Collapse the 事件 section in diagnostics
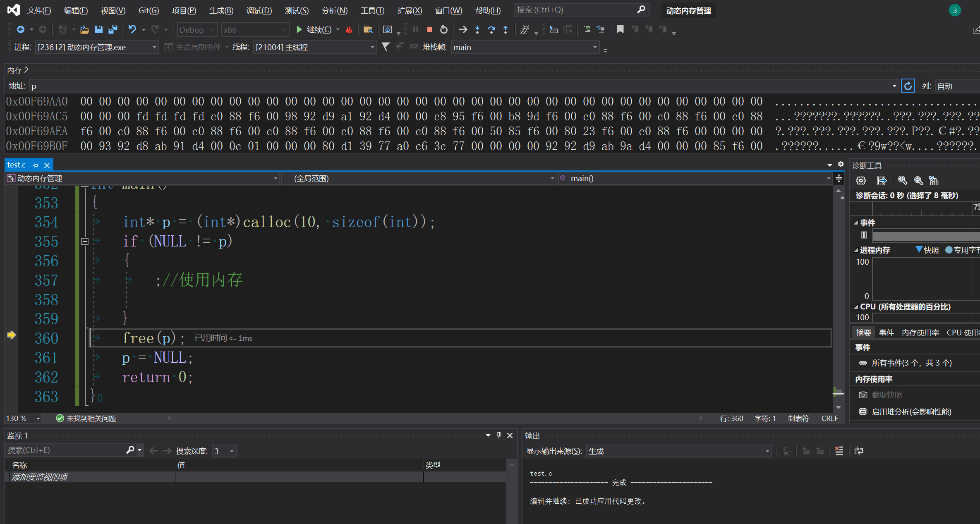 pos(856,223)
